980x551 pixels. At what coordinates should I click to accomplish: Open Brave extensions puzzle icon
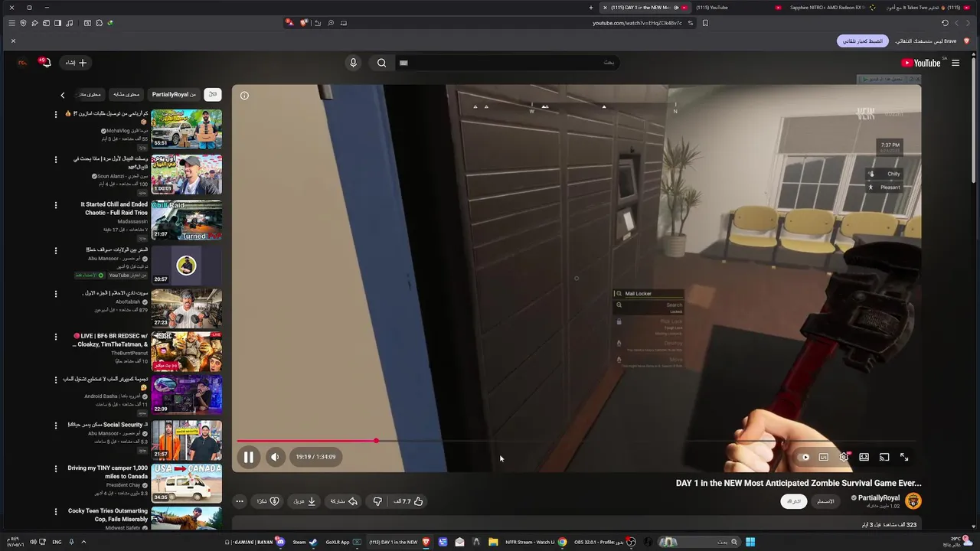pos(99,23)
